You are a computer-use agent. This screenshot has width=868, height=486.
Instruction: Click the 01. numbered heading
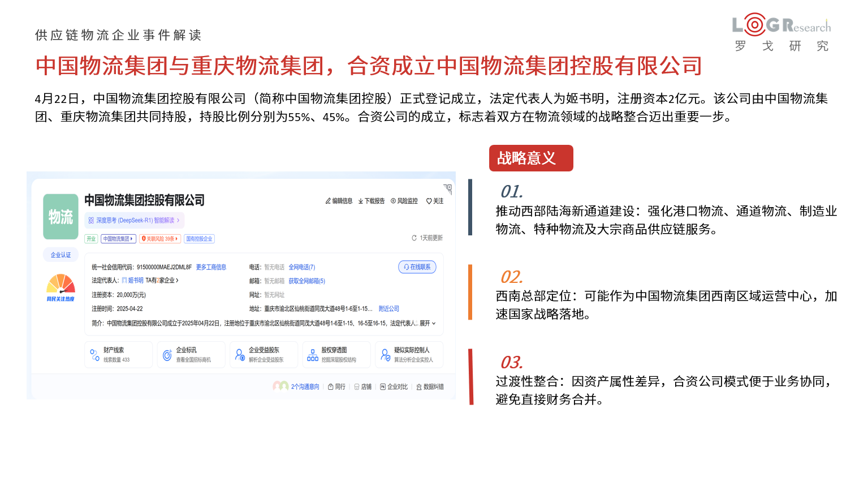[x=512, y=191]
